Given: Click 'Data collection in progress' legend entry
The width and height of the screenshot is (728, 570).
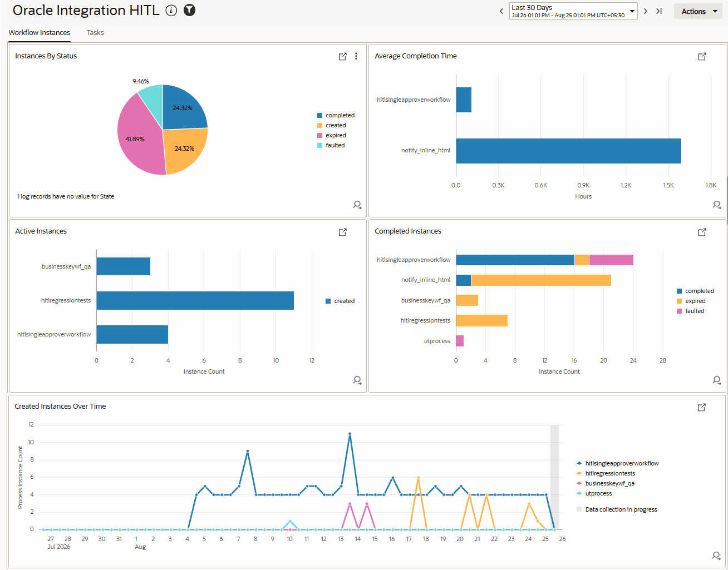Looking at the screenshot, I should click(617, 509).
